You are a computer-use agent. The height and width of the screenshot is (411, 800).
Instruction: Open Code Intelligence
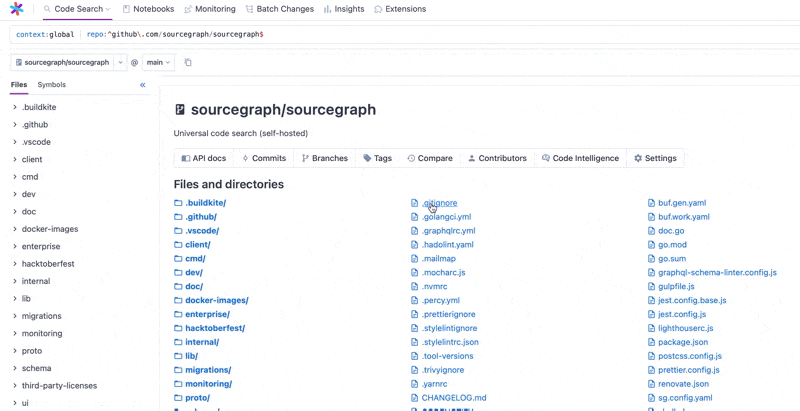[x=581, y=158]
